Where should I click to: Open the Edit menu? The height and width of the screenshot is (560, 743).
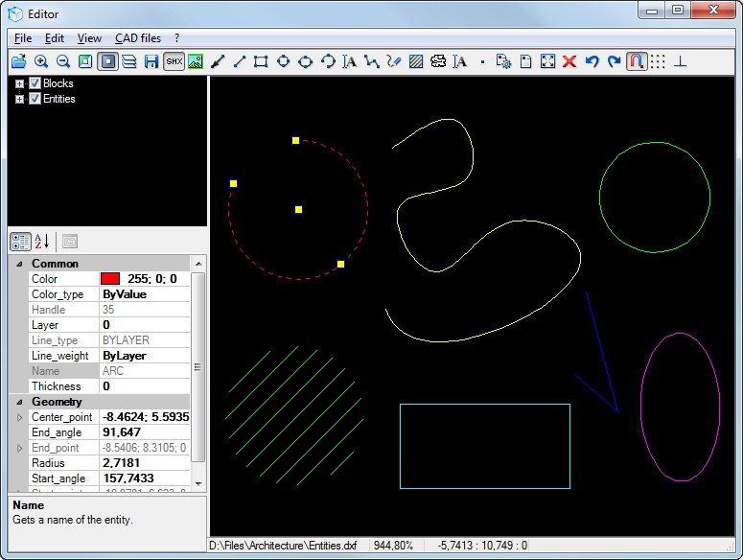55,38
